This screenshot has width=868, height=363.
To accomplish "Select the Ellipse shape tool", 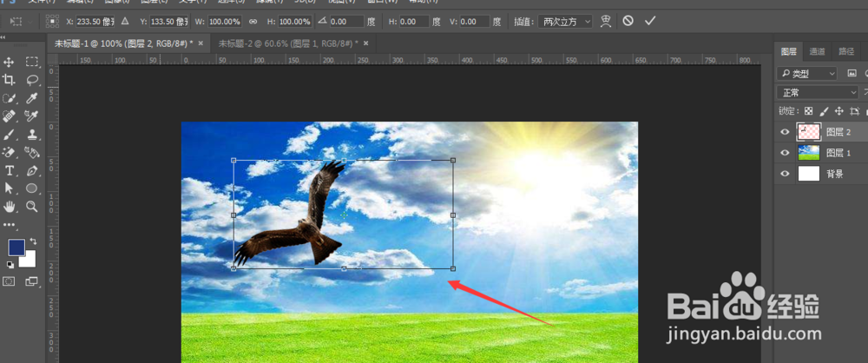I will 32,188.
